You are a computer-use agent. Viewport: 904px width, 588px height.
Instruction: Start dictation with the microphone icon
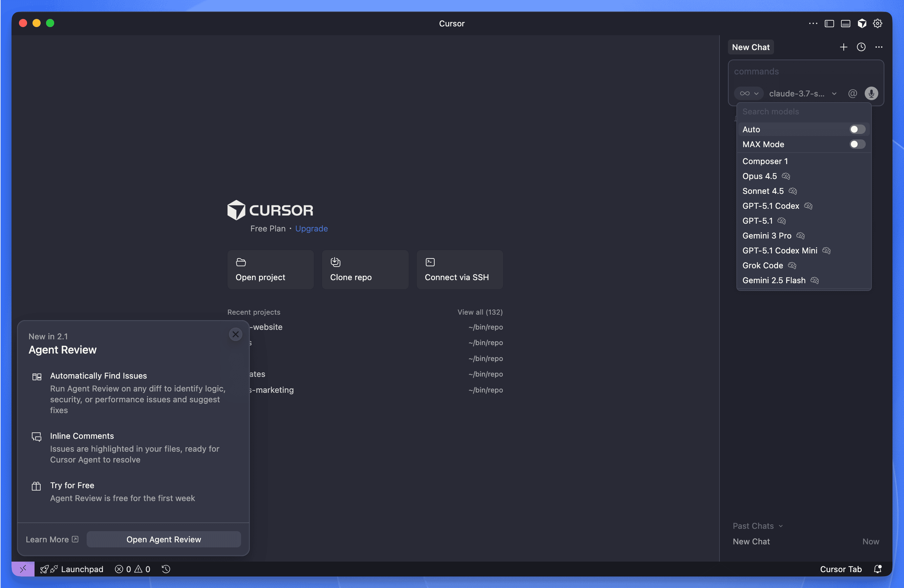(871, 93)
